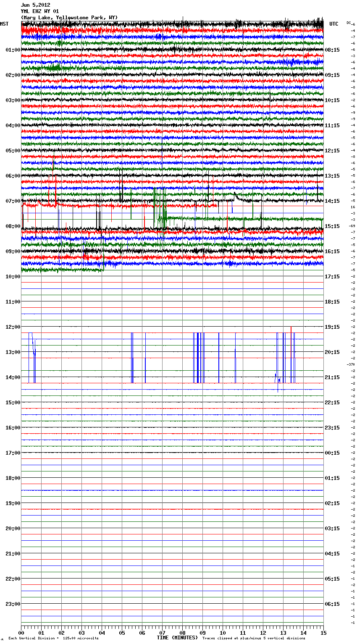Select the MST '23:00' row label
The width and height of the screenshot is (357, 644).
click(x=13, y=604)
